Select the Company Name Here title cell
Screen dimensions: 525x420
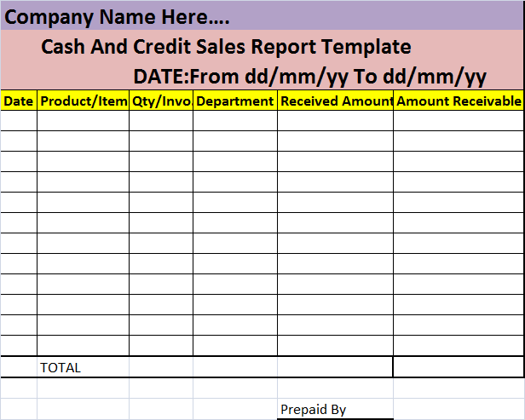(262, 16)
